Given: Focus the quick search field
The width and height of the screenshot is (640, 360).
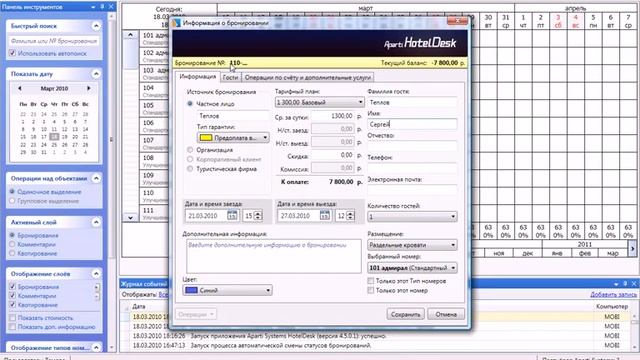Looking at the screenshot, I should coord(53,41).
